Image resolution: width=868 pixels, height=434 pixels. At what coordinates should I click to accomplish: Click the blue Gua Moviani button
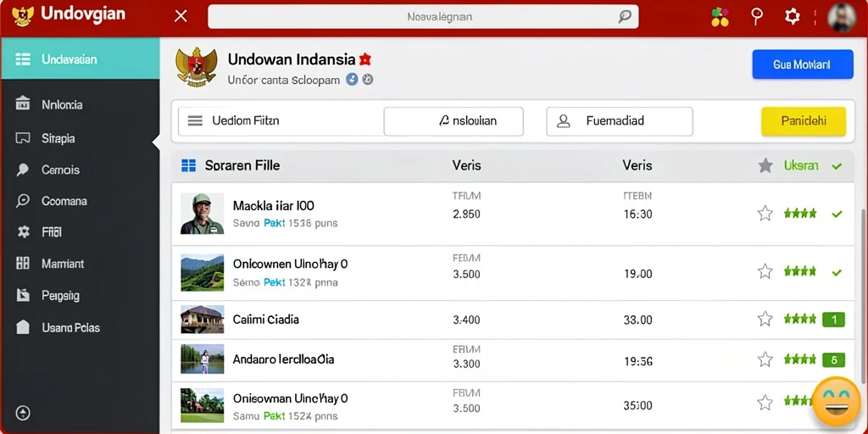click(802, 64)
